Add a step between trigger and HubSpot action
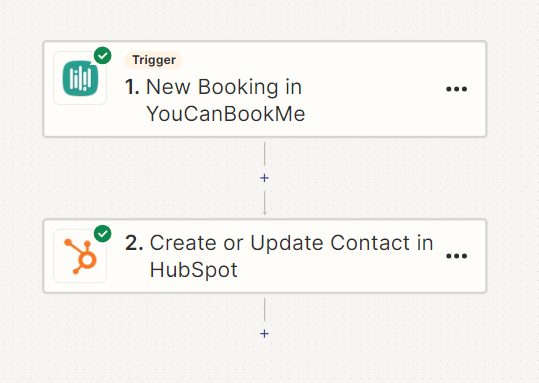This screenshot has width=539, height=383. (x=264, y=178)
